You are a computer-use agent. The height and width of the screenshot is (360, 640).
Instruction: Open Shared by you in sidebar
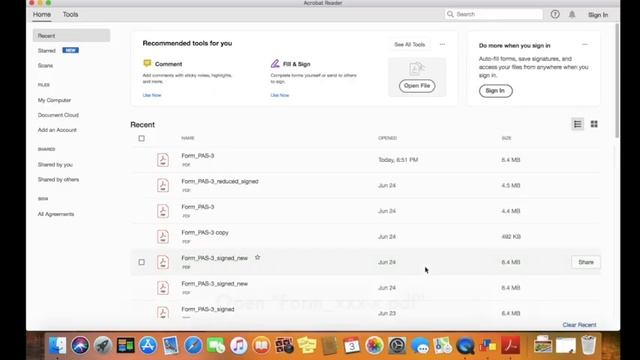point(55,164)
